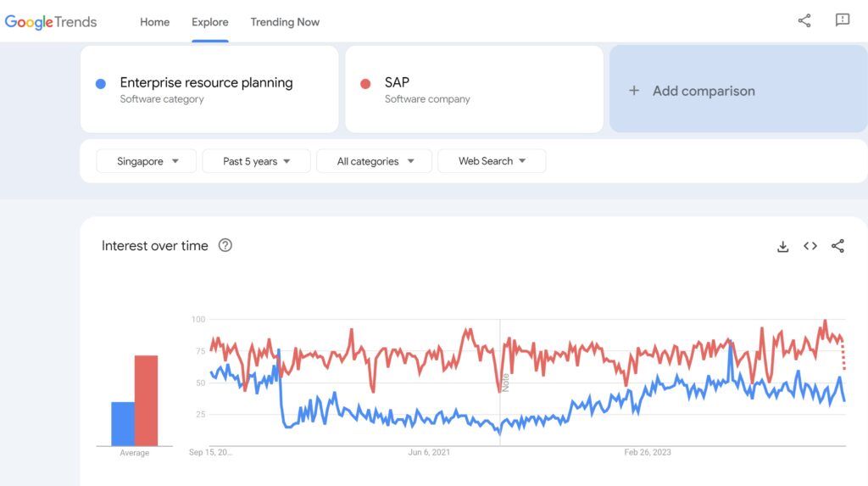Image resolution: width=868 pixels, height=486 pixels.
Task: Click the red SAP average bar
Action: tap(146, 400)
